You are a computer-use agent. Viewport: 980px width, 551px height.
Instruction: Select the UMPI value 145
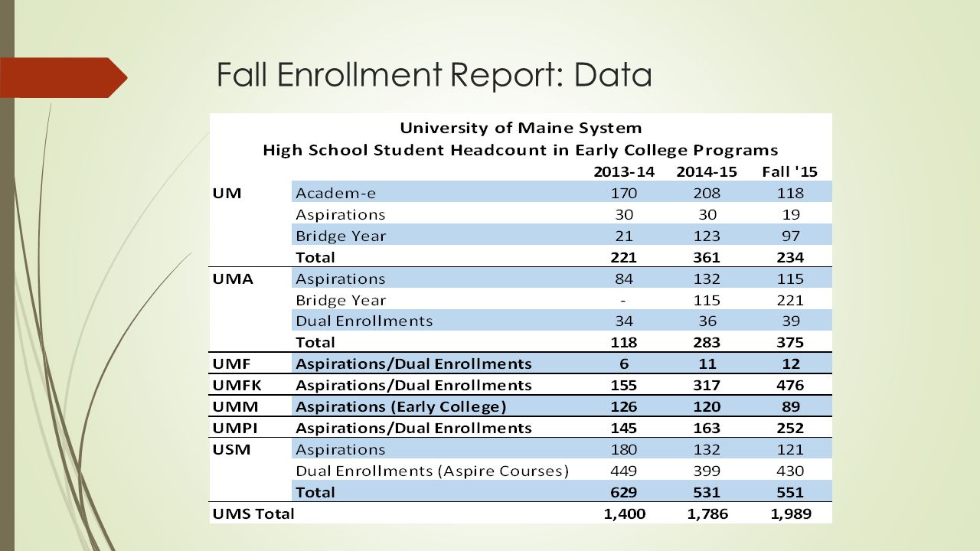[624, 427]
